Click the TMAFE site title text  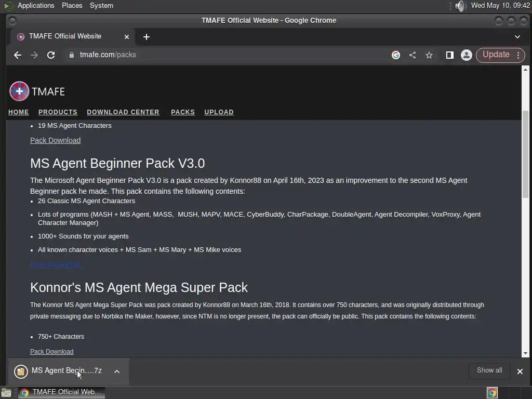tap(48, 91)
